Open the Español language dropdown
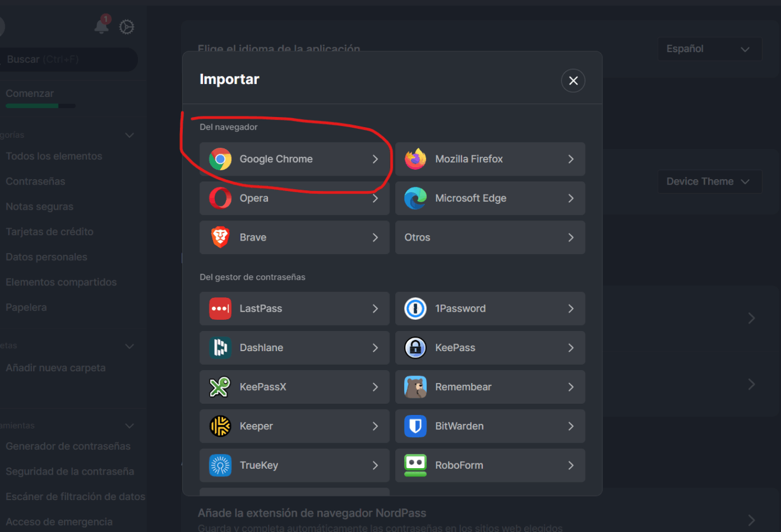781x532 pixels. pos(710,49)
